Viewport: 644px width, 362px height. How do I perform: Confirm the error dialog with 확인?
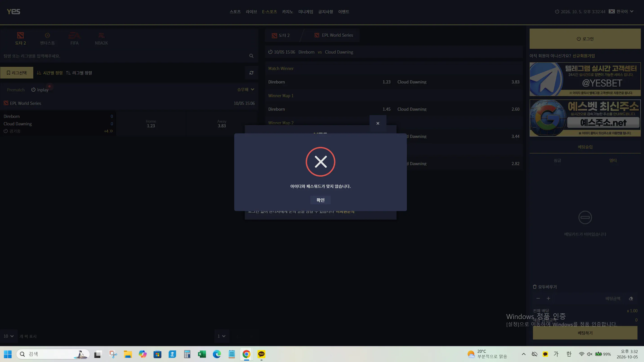(x=320, y=200)
